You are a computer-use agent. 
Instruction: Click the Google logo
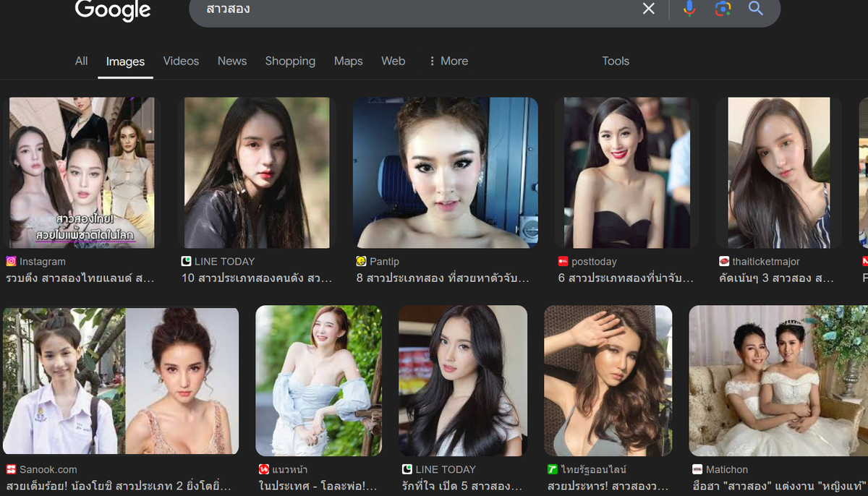[x=113, y=10]
